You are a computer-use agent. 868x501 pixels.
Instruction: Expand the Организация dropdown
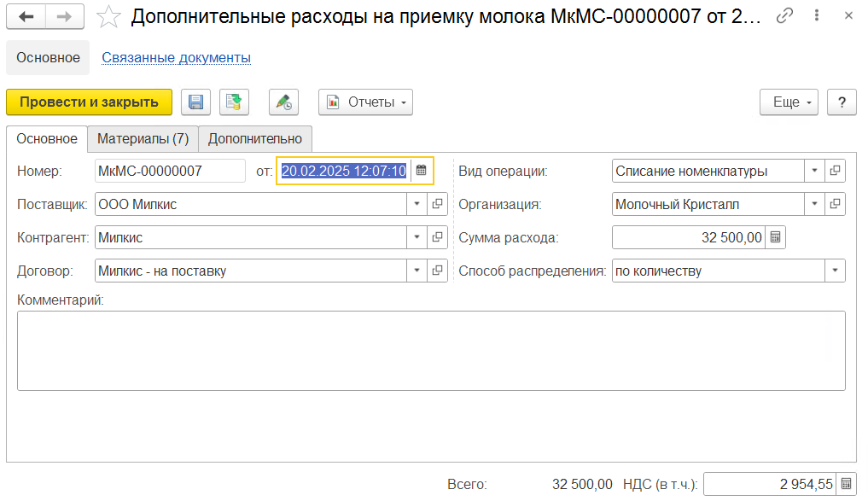tap(814, 204)
